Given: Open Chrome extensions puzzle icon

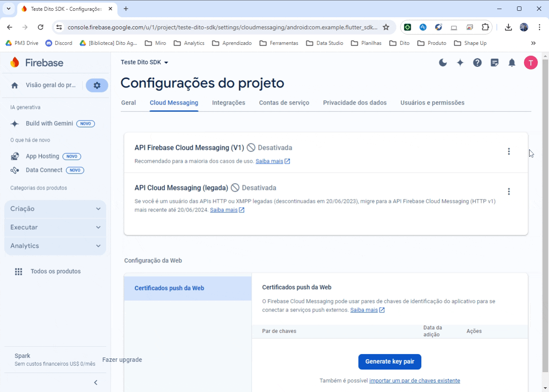Looking at the screenshot, I should click(x=485, y=27).
